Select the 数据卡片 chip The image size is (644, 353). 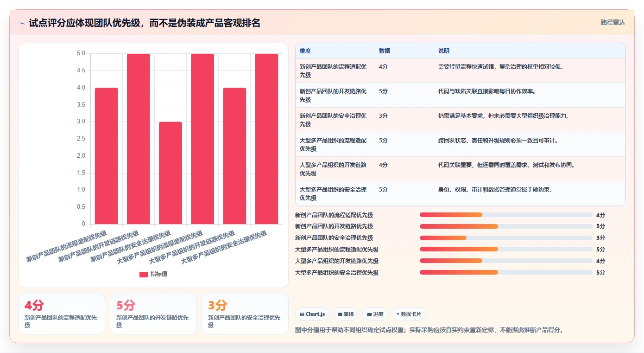(409, 314)
